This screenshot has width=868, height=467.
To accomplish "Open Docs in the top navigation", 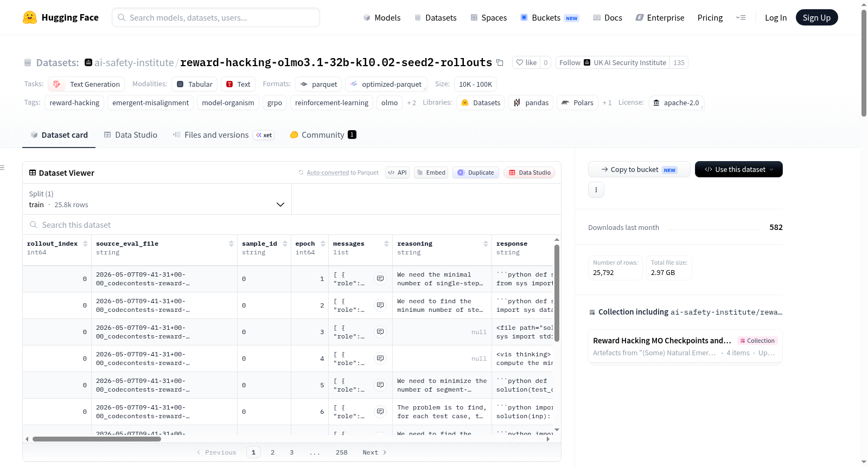I will 607,18.
